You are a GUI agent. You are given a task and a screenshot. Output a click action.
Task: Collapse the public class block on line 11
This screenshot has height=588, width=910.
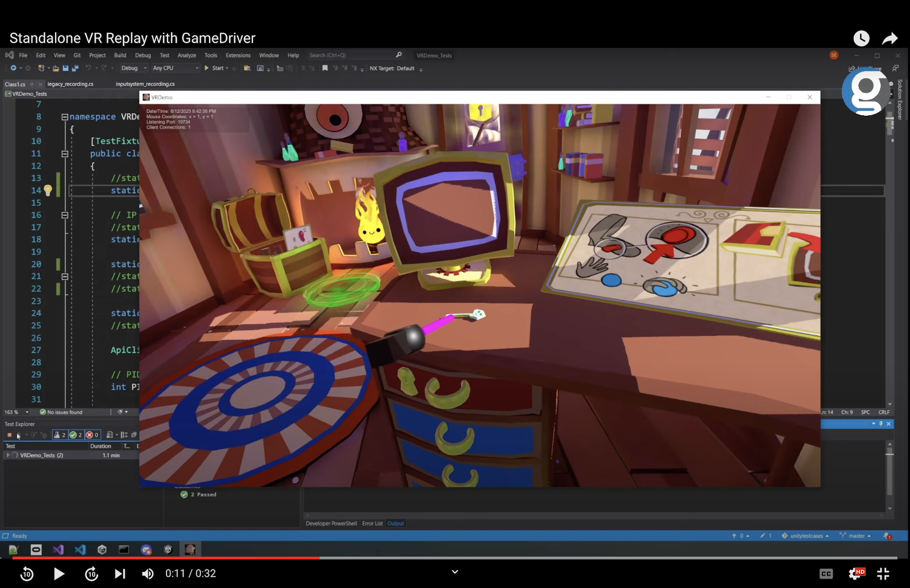click(65, 154)
